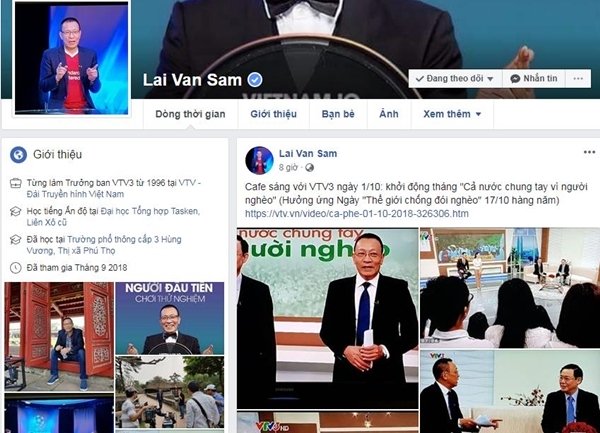The height and width of the screenshot is (433, 600).
Task: Click the clock icon beside Đã tham gia
Action: [15, 267]
